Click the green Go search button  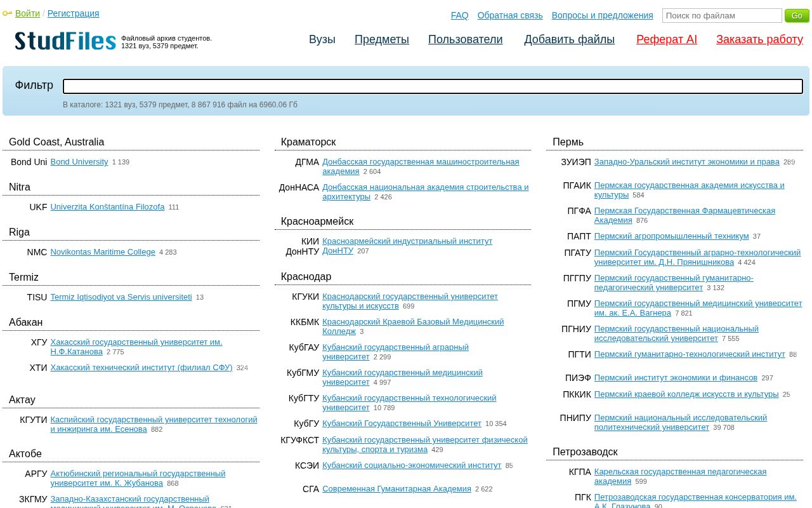click(797, 15)
